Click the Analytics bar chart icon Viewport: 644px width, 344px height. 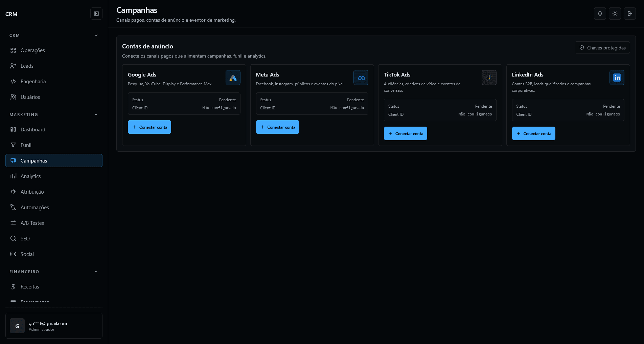(13, 176)
